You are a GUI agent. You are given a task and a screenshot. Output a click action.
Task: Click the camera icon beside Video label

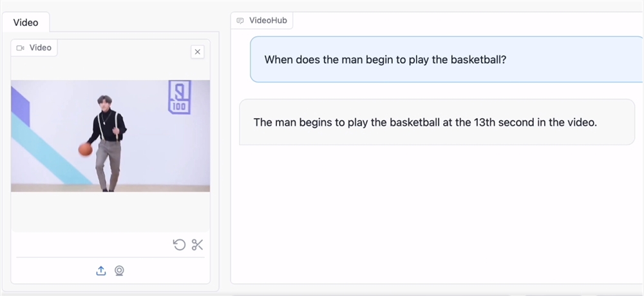coord(21,48)
